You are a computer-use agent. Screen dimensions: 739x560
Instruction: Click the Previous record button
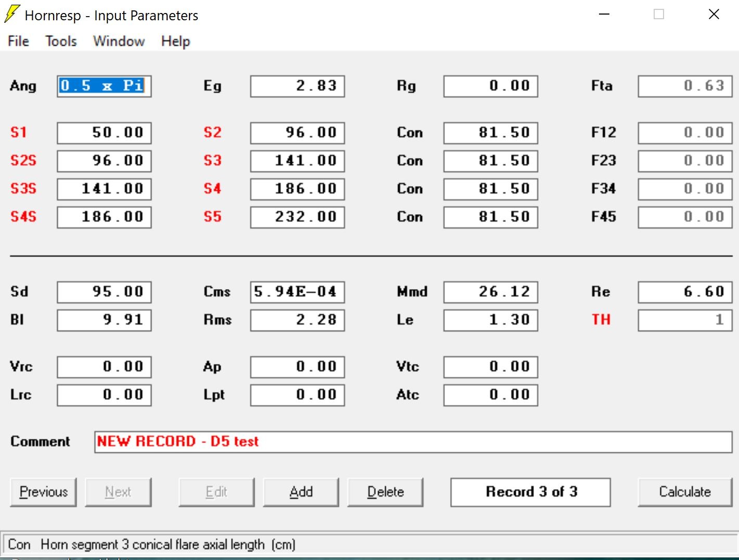(x=43, y=492)
